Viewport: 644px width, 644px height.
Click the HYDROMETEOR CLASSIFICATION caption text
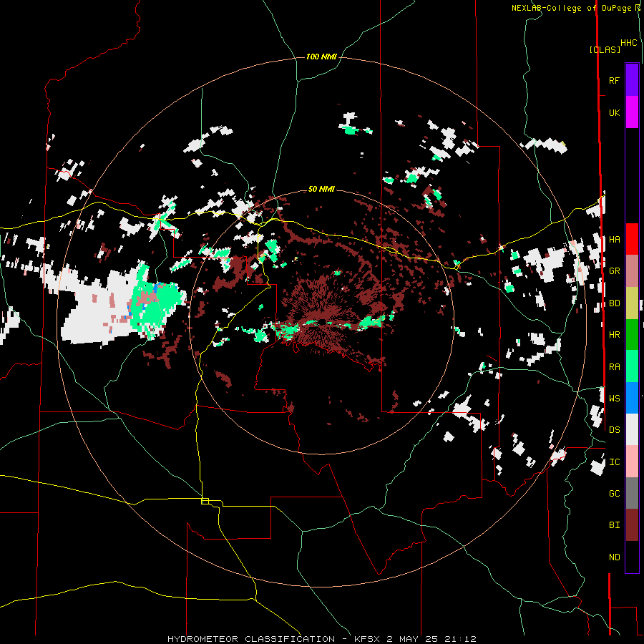coord(251,639)
